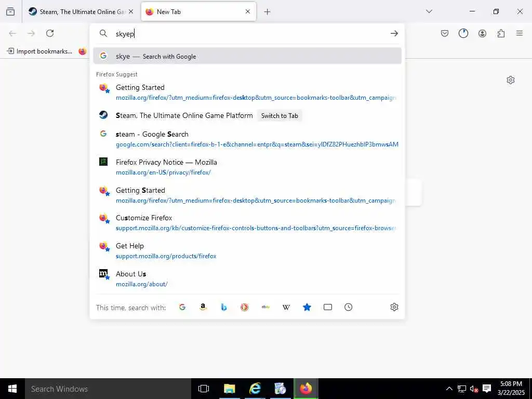Viewport: 532px width, 399px height.
Task: Open the Firefox View icon
Action: 10,12
